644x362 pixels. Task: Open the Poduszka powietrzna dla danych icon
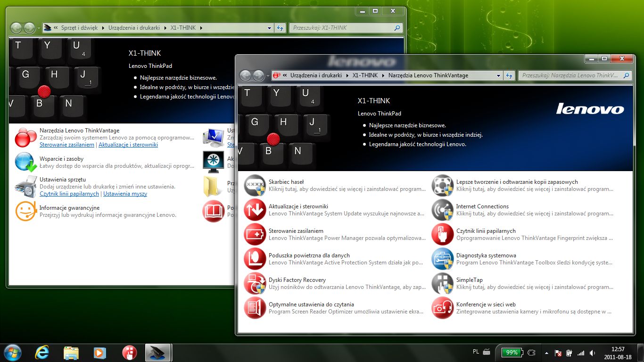point(255,259)
